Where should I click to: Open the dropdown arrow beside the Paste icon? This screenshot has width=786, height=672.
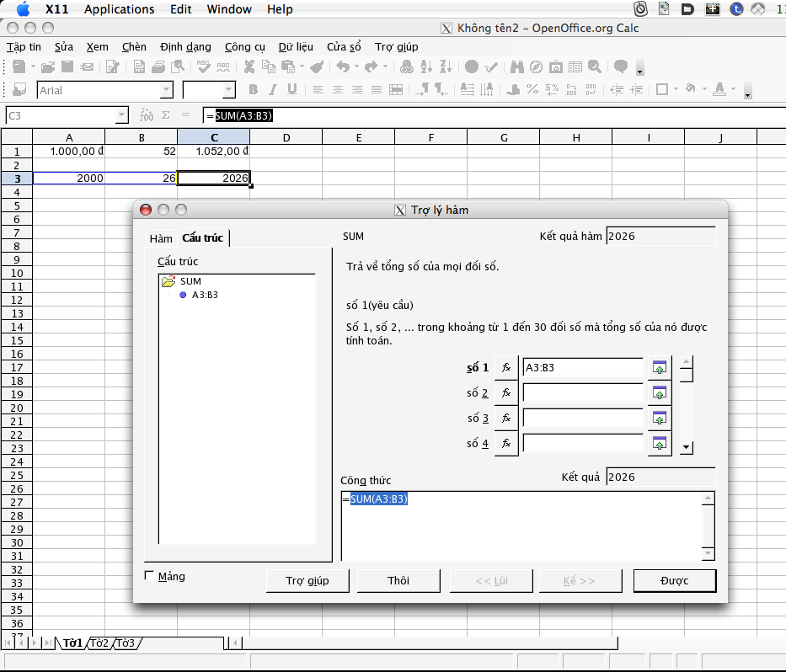[302, 67]
